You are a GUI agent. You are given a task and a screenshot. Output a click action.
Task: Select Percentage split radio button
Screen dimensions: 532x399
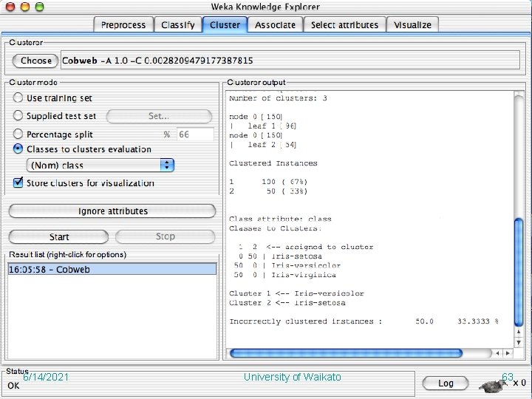pyautogui.click(x=18, y=134)
